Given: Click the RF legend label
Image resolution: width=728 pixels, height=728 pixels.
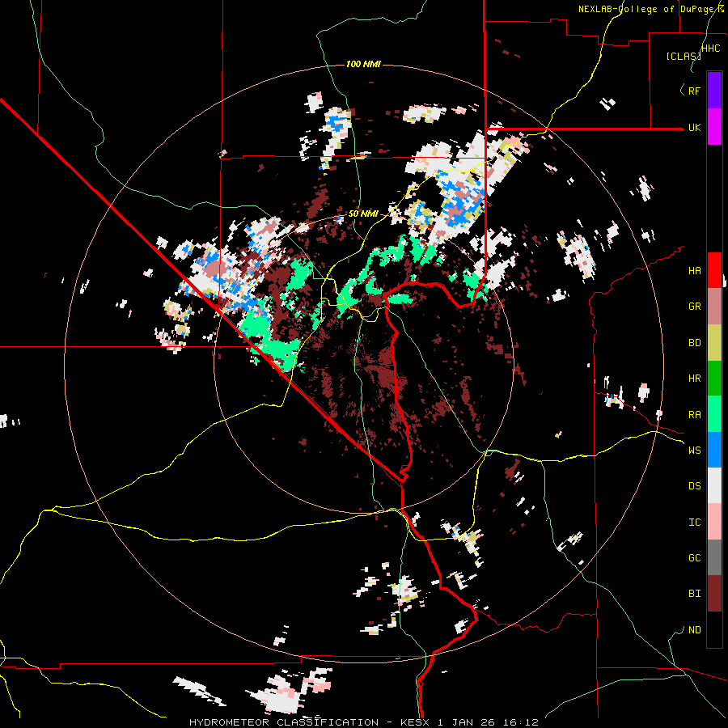Looking at the screenshot, I should click(694, 91).
